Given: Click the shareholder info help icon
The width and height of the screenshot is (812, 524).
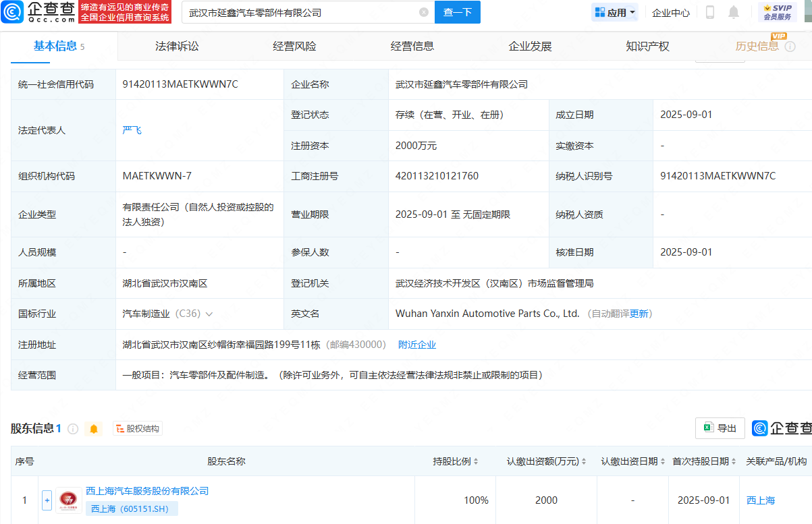Looking at the screenshot, I should [x=73, y=429].
